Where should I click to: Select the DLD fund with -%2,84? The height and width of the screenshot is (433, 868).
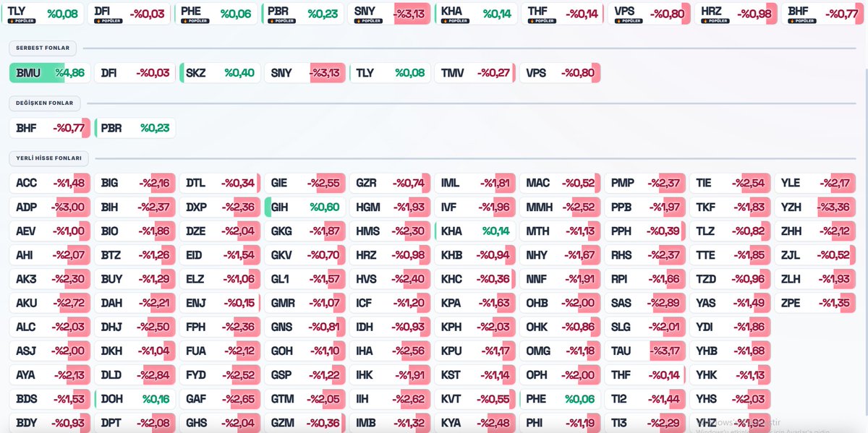point(135,374)
